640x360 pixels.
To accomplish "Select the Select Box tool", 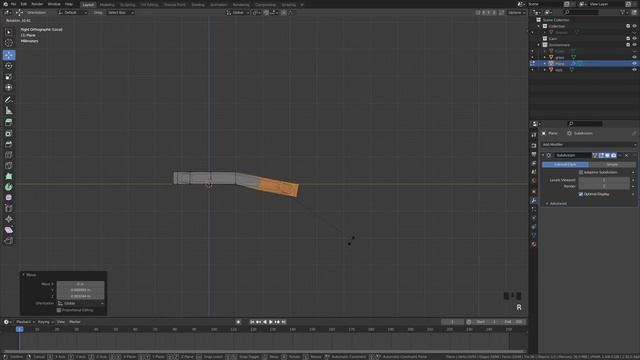I will pyautogui.click(x=9, y=32).
